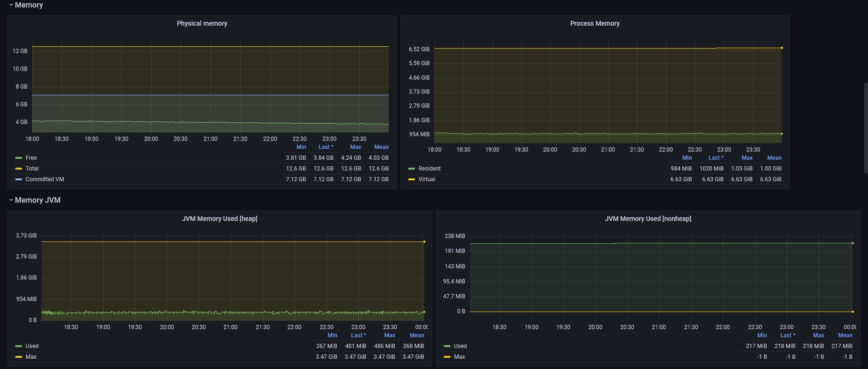Toggle Committed VM series visibility in legend
Screen dimensions: 868x369
click(45, 179)
